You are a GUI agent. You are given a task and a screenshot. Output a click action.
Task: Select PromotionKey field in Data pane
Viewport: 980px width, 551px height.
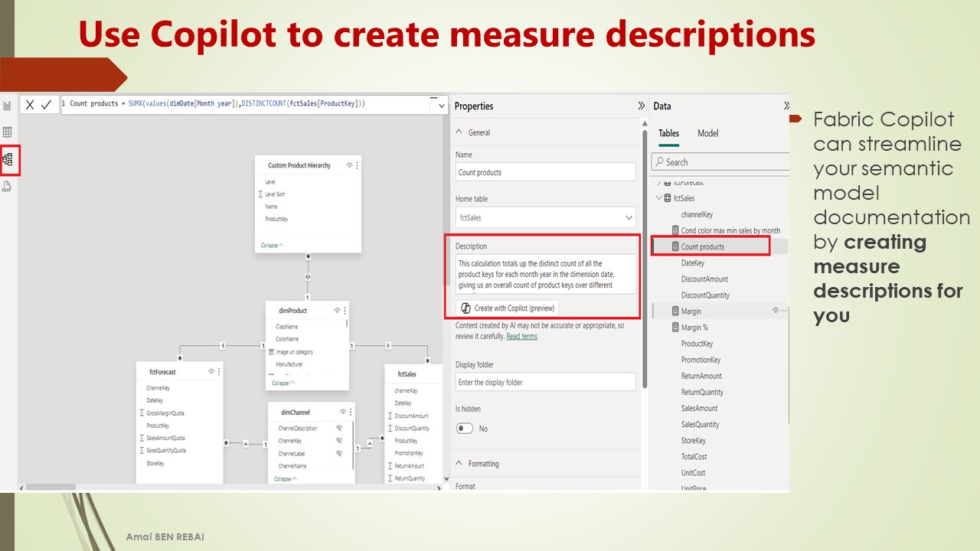tap(701, 360)
